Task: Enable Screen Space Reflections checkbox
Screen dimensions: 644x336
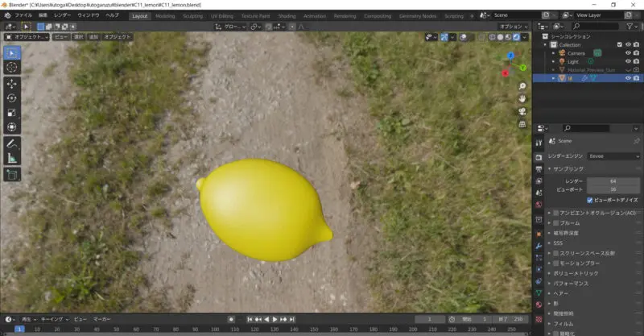Action: click(x=555, y=253)
